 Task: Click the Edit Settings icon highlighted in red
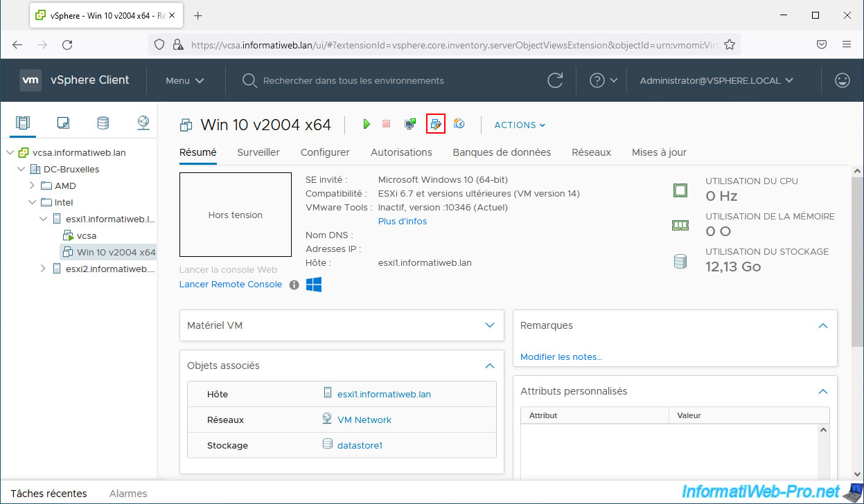[x=435, y=124]
